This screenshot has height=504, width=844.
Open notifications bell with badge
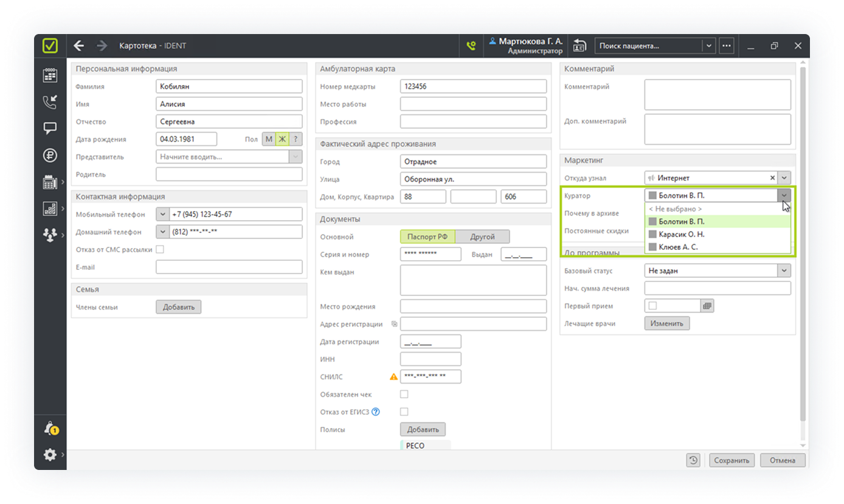tap(51, 429)
